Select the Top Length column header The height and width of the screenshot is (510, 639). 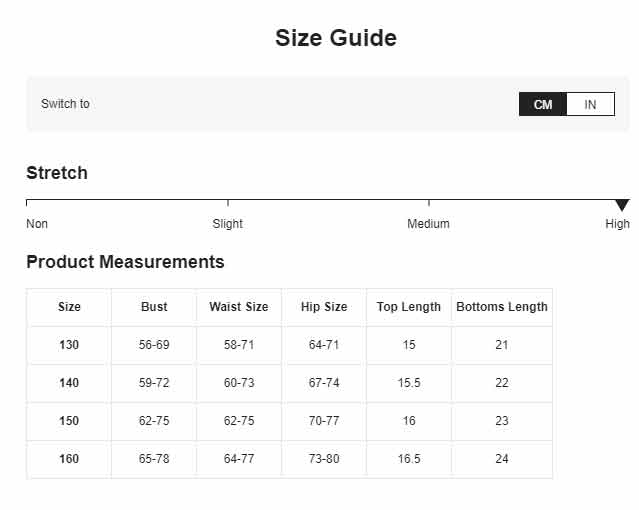(x=409, y=307)
